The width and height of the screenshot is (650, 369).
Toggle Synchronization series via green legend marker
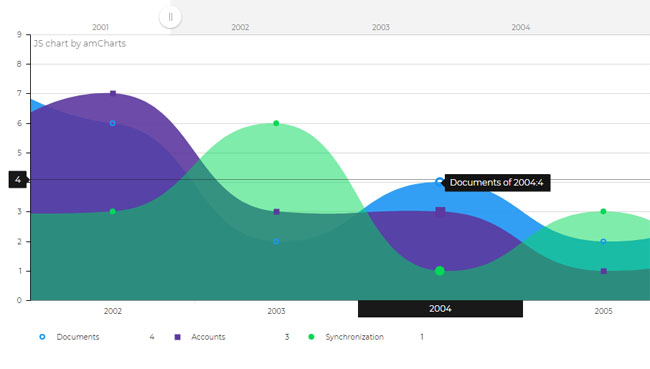pos(311,337)
